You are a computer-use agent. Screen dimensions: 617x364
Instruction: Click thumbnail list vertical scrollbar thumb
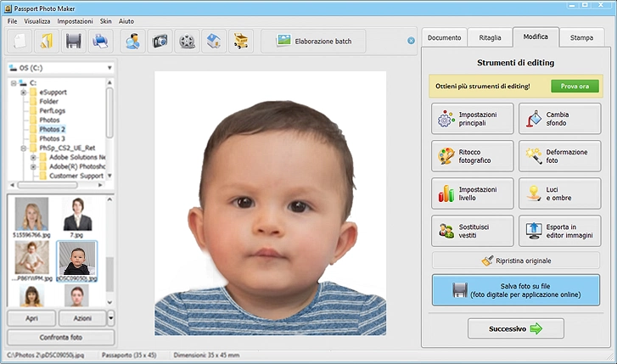109,274
